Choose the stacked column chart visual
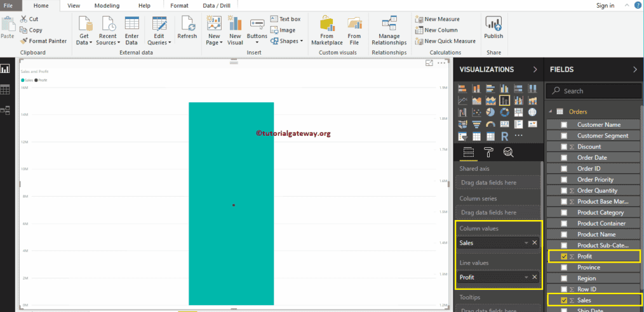644x312 pixels. [x=476, y=89]
